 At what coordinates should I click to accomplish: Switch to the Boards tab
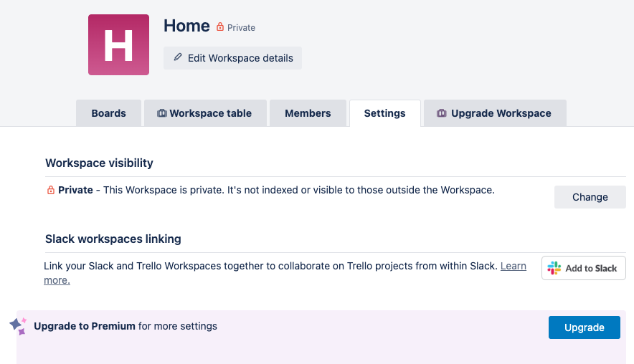[x=108, y=113]
